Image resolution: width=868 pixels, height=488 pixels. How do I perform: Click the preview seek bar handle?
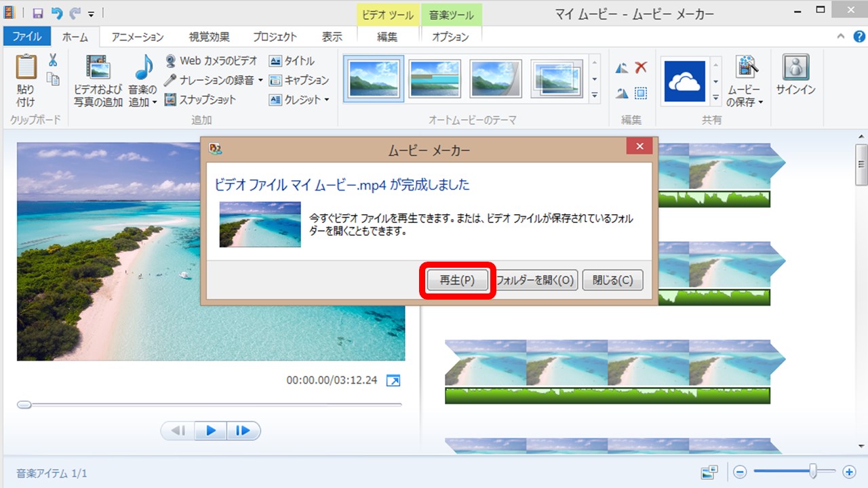24,405
